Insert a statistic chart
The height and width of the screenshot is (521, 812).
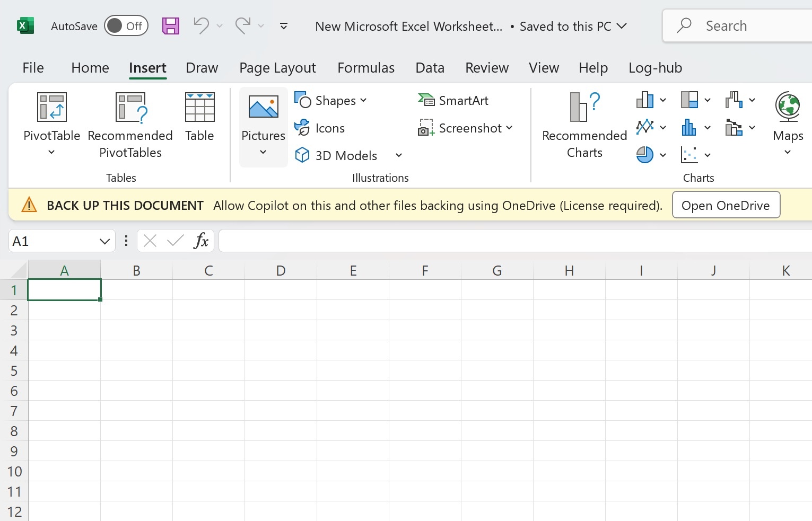click(691, 127)
